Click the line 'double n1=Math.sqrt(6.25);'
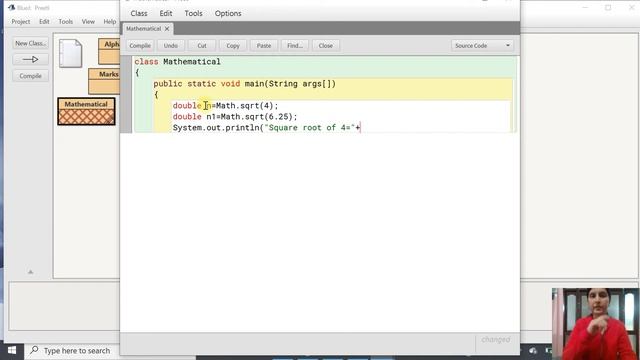This screenshot has width=640, height=360. (235, 117)
